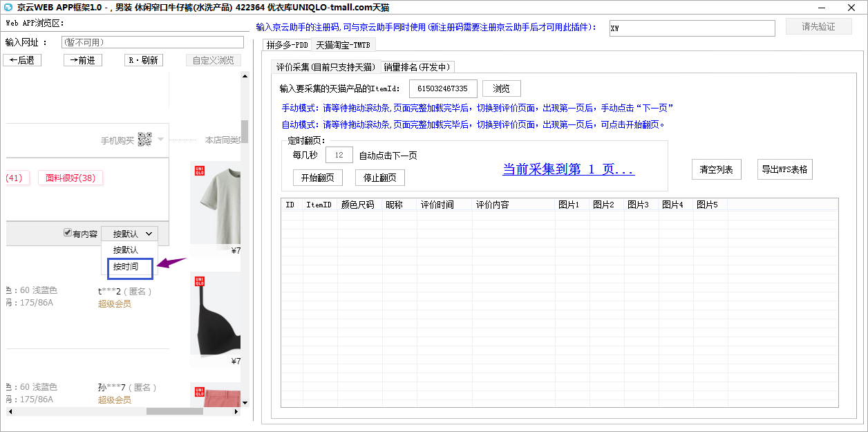This screenshot has width=868, height=432.
Task: Click the UNIQLO logo on grey T-shirt
Action: tap(200, 171)
